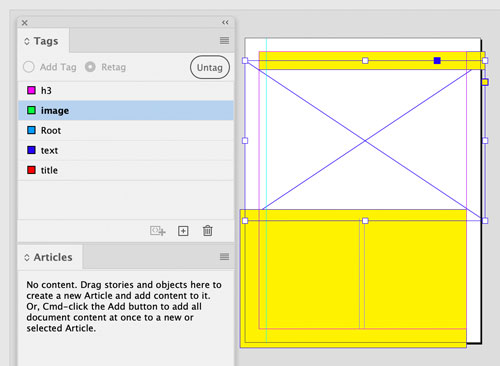Click the top-left handle of image frame
The height and width of the screenshot is (366, 500).
[245, 60]
